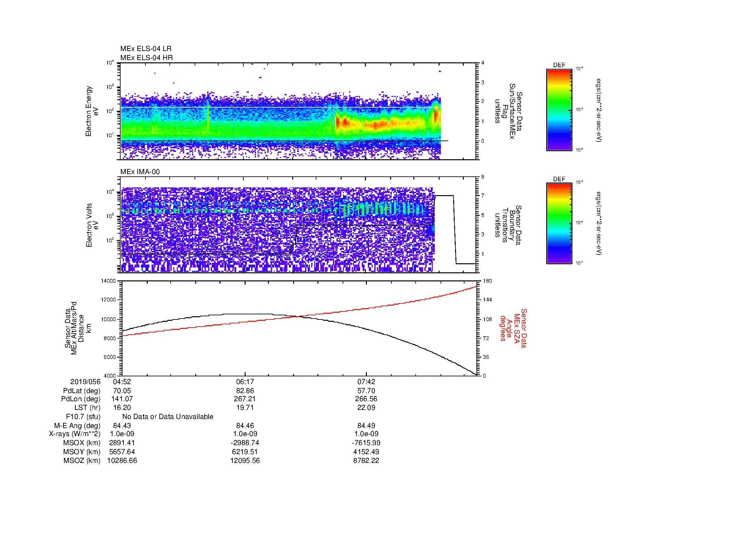Click the '2019/056' date label
This screenshot has height=534, width=756.
coord(85,382)
